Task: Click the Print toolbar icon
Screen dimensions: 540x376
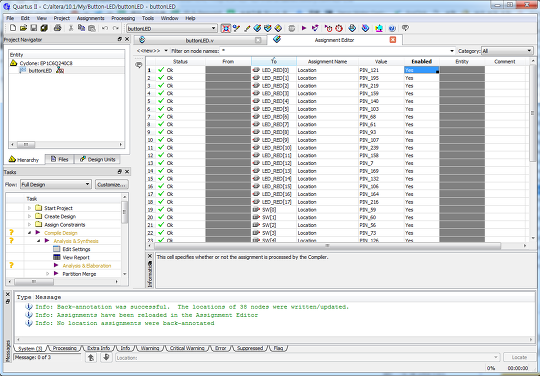Action: pos(58,28)
